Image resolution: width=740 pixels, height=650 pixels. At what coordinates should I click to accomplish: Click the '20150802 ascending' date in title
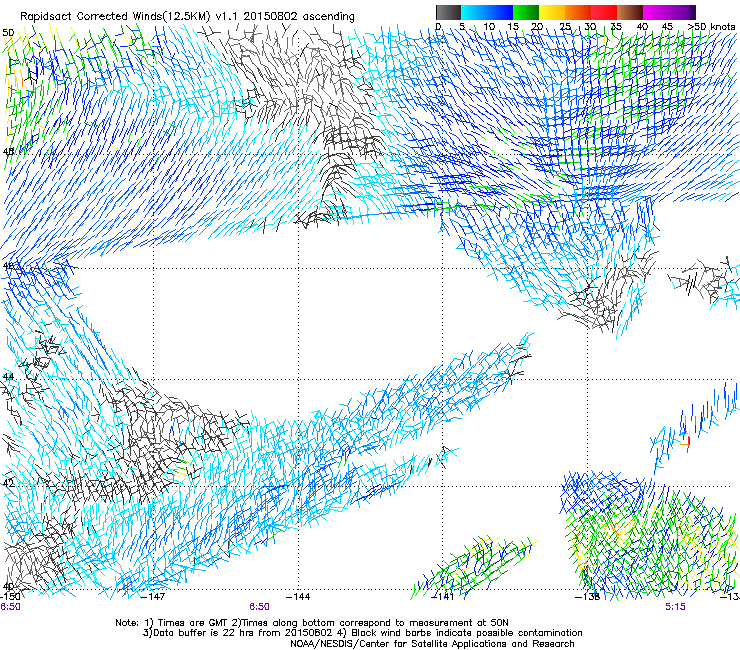[299, 17]
